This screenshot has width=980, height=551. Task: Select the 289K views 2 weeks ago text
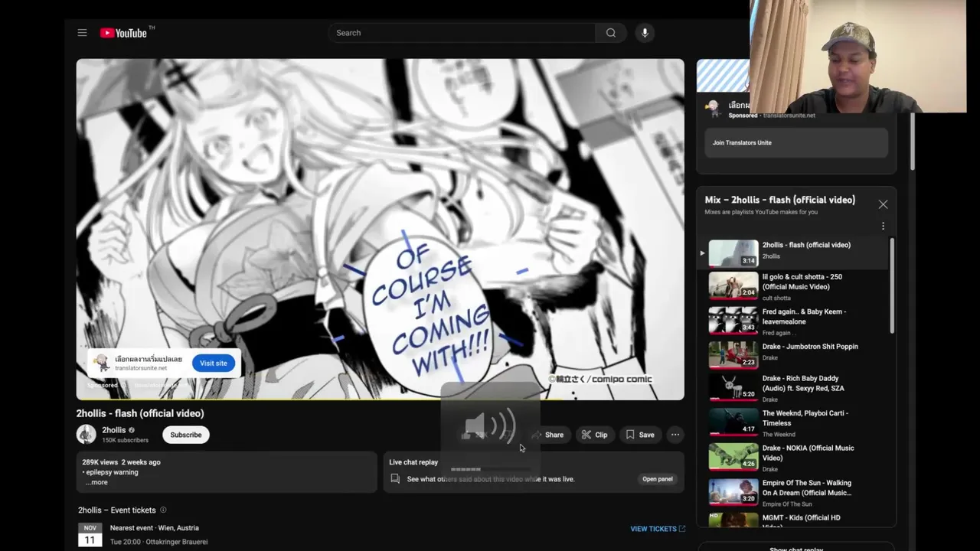tap(121, 462)
